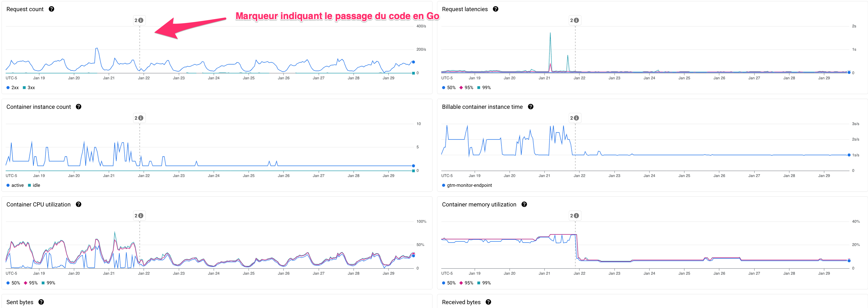This screenshot has width=868, height=308.
Task: Click annotation marker on Container memory utilization chart
Action: (575, 215)
